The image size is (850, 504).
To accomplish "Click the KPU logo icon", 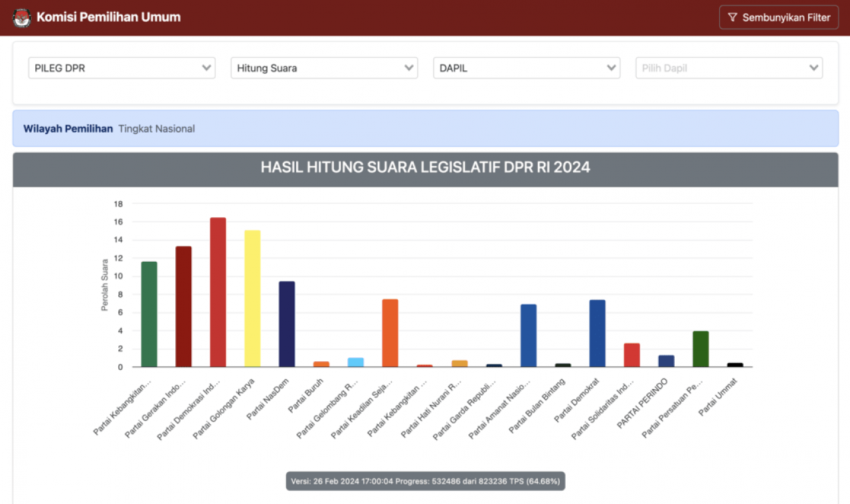I will click(x=21, y=17).
